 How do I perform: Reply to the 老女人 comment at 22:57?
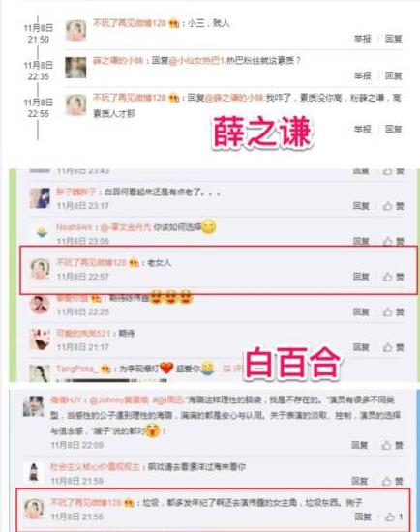pos(361,277)
